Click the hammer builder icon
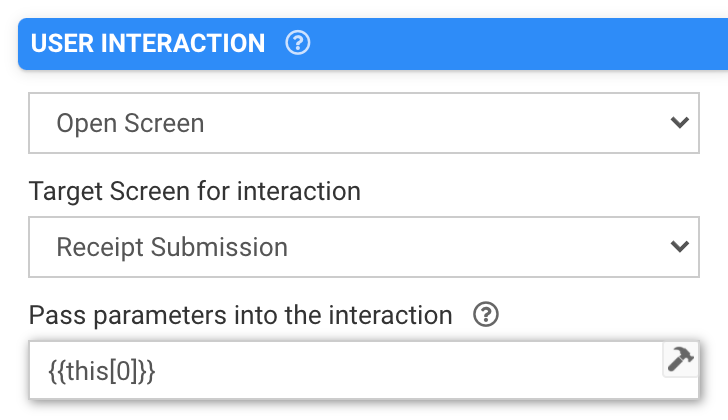This screenshot has height=420, width=728. point(680,360)
